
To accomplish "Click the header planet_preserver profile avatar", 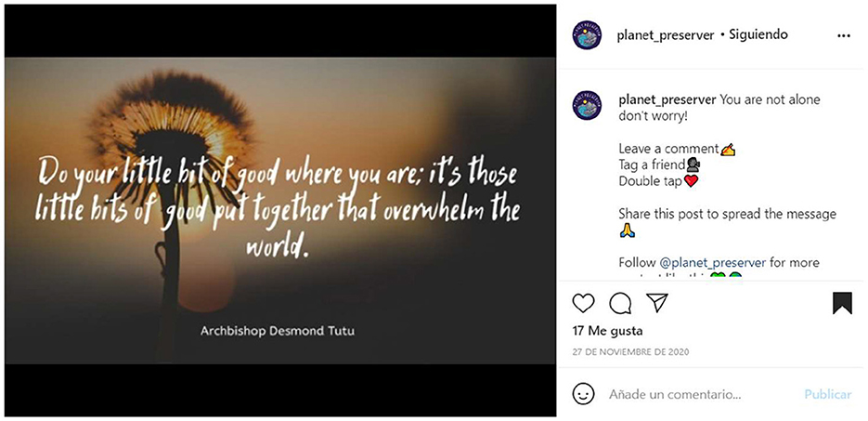I will coord(587,35).
